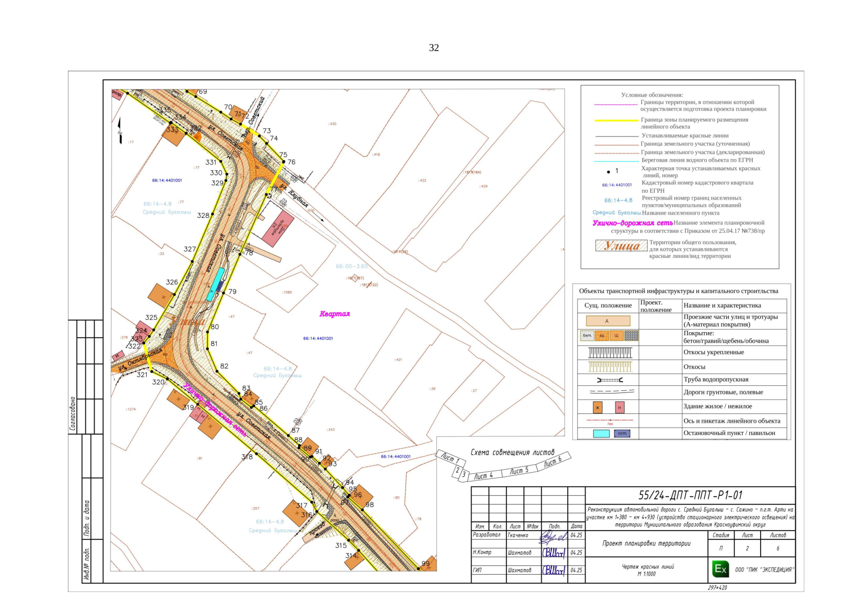Select Лист 5 in the sheet scheme
This screenshot has height=614, width=868.
coord(519,471)
